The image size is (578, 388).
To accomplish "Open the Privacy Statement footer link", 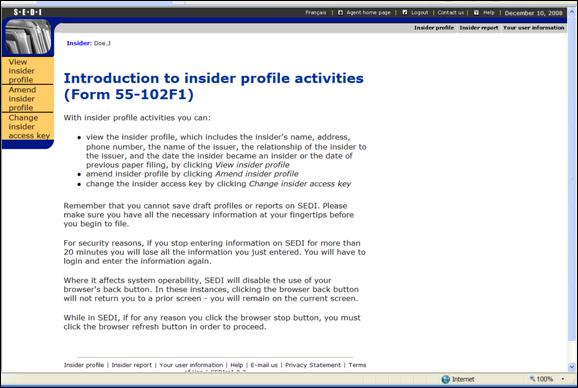I will point(313,365).
